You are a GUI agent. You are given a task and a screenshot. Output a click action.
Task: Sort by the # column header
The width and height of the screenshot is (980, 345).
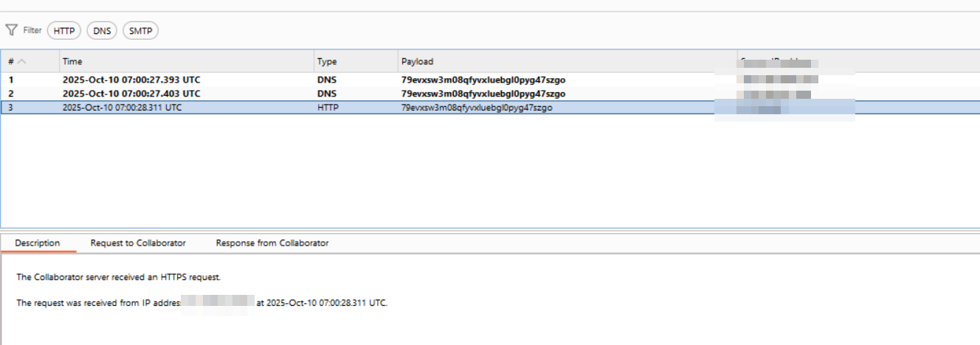pyautogui.click(x=30, y=61)
